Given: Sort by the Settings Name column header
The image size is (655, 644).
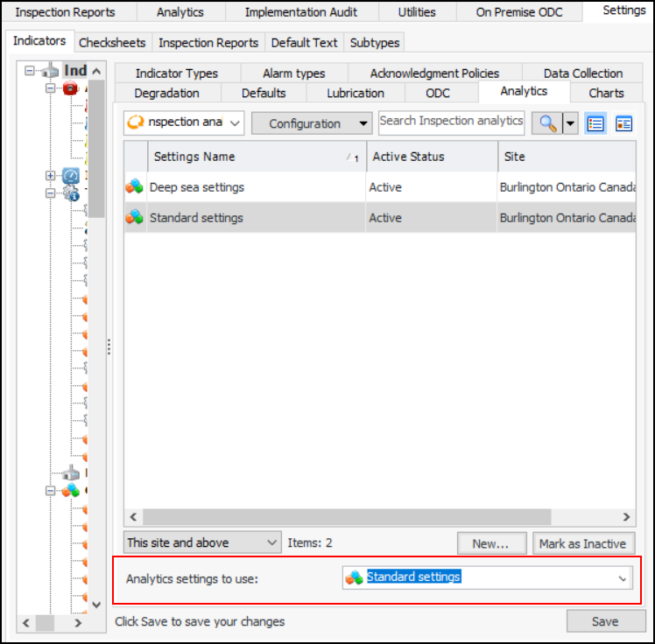Looking at the screenshot, I should (257, 157).
